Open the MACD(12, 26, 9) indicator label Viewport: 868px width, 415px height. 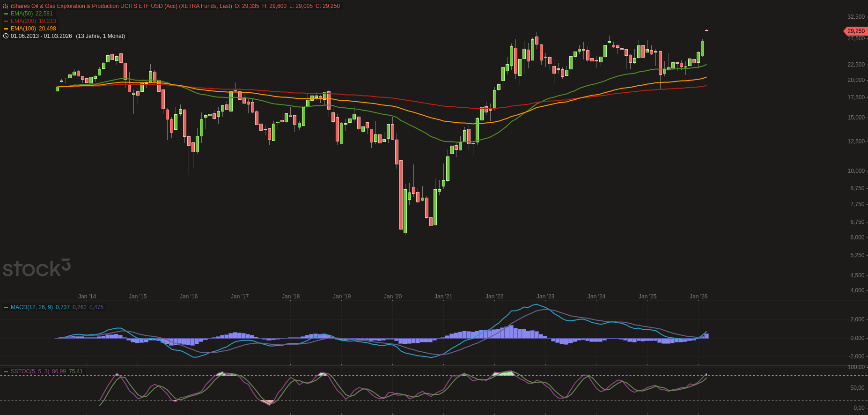(x=31, y=307)
